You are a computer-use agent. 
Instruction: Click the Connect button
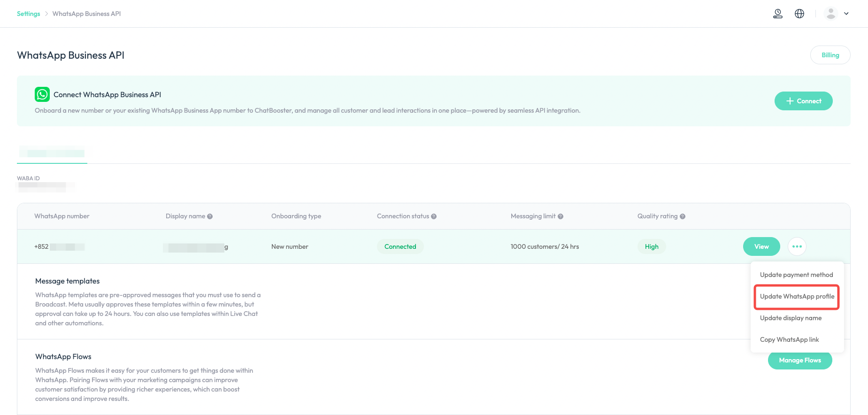coord(803,101)
